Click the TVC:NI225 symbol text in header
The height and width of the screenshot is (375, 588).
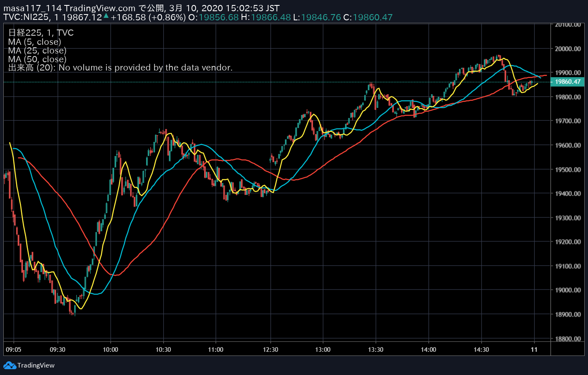pos(27,17)
